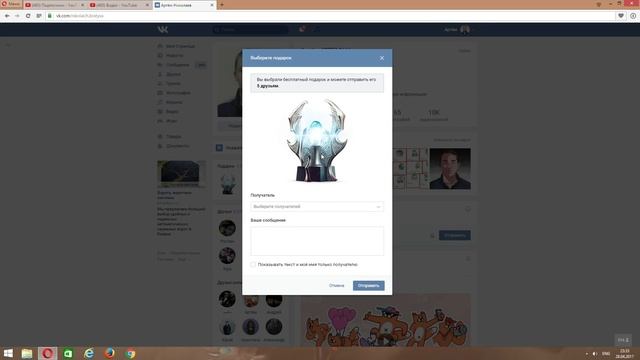
Task: Click the received gift thumbnail on the profile
Action: (x=228, y=184)
